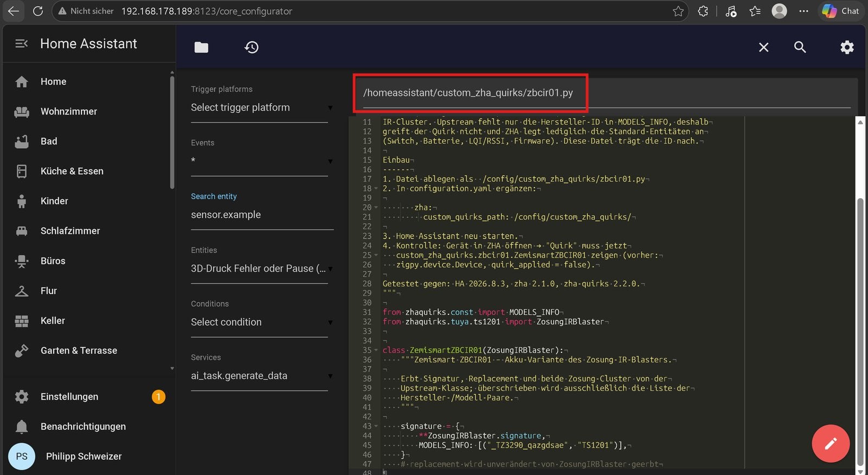Collapse the code fold at line 18
The image size is (868, 475).
click(376, 188)
